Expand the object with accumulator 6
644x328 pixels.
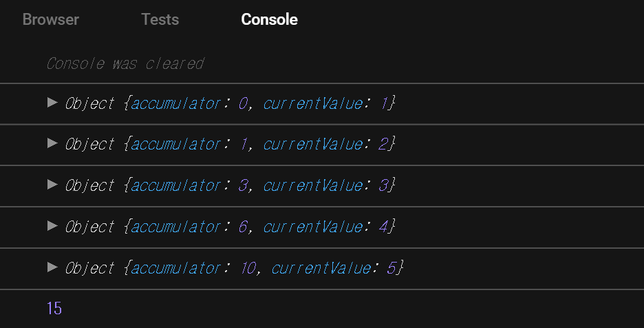[x=52, y=225]
